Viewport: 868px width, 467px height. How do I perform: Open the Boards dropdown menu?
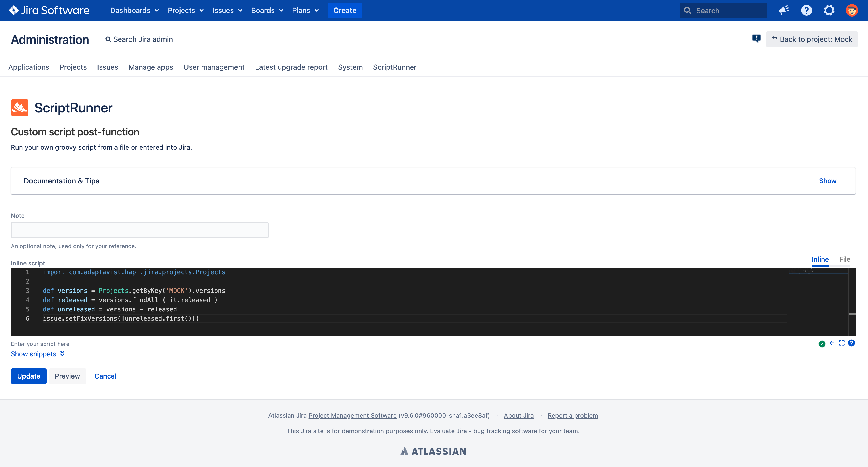(267, 10)
